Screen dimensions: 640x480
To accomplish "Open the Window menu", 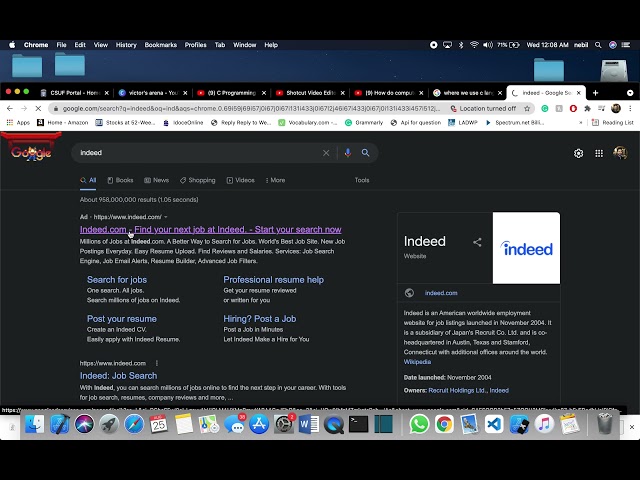I will pyautogui.click(x=244, y=45).
